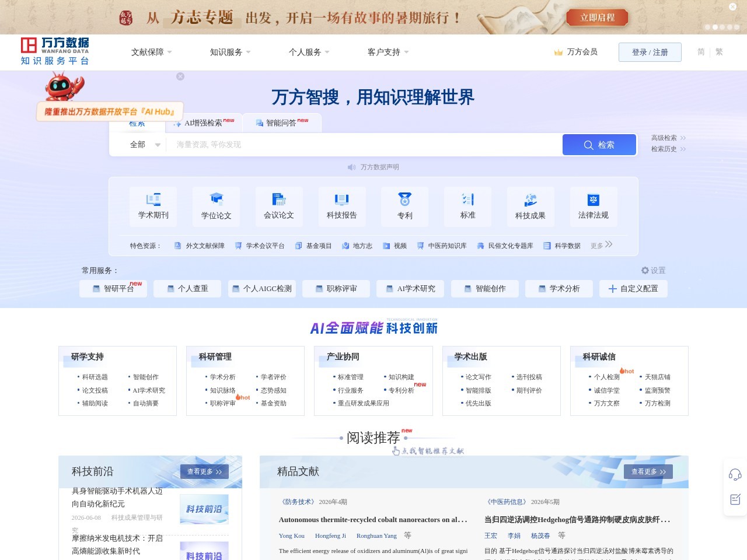Click 查看更多 in 科技前沿 section
The width and height of the screenshot is (747, 560).
click(x=204, y=472)
